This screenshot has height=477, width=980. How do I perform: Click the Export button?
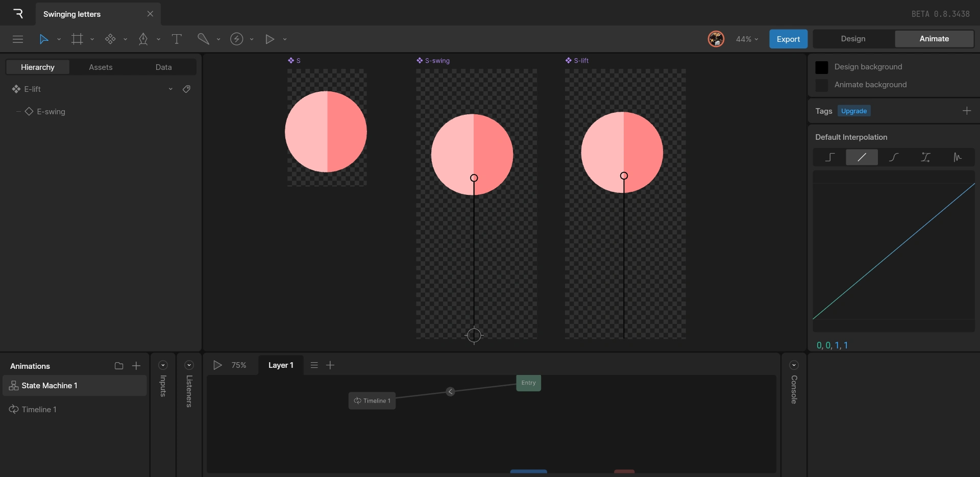coord(788,39)
